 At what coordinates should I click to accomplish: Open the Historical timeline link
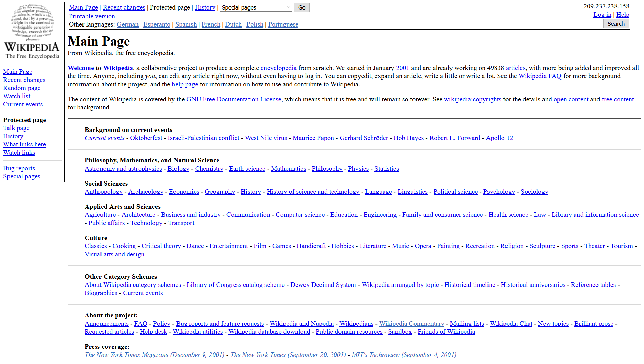tap(470, 285)
